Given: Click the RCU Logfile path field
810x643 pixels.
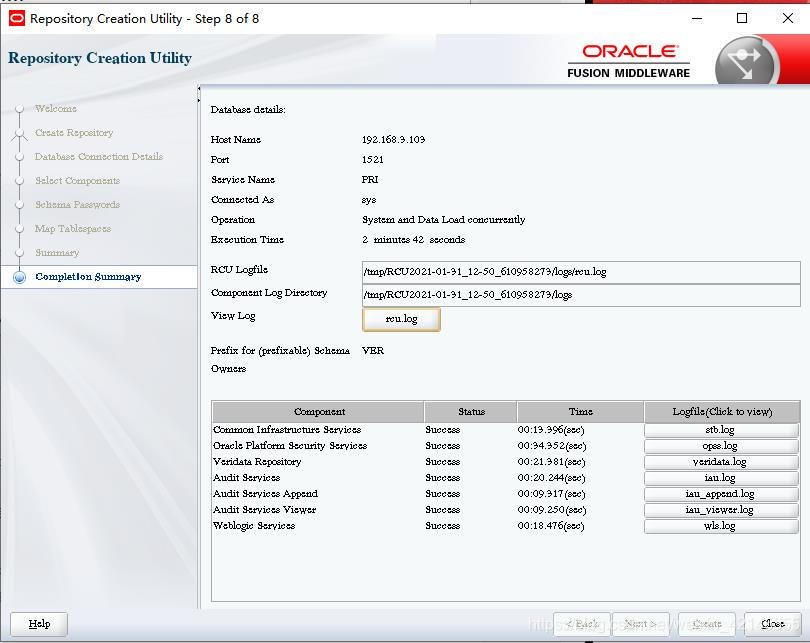Looking at the screenshot, I should (581, 272).
